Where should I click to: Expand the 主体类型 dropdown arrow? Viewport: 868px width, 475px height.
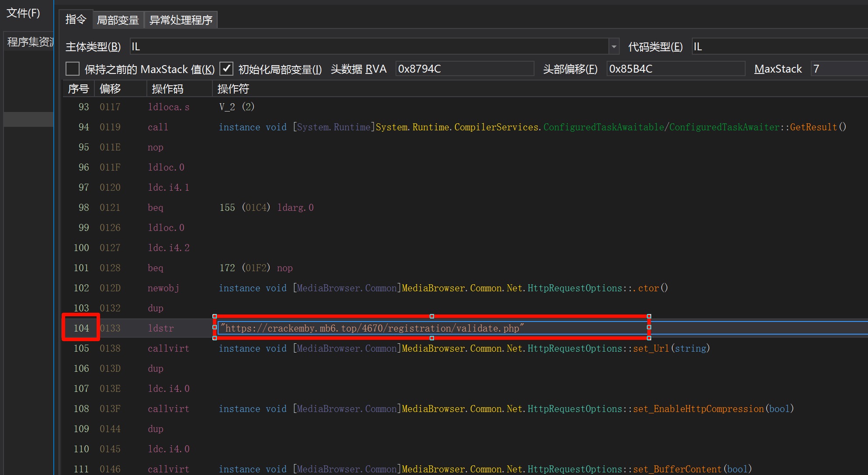(614, 46)
